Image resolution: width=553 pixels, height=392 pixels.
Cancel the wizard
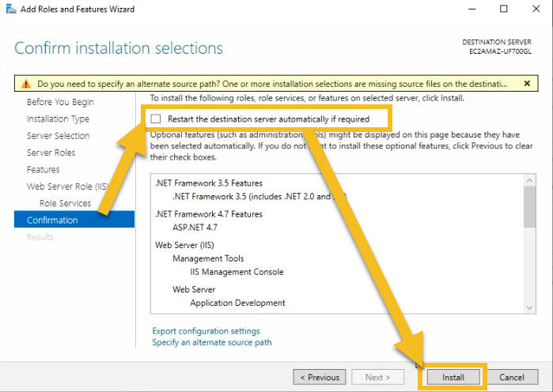[x=512, y=377]
